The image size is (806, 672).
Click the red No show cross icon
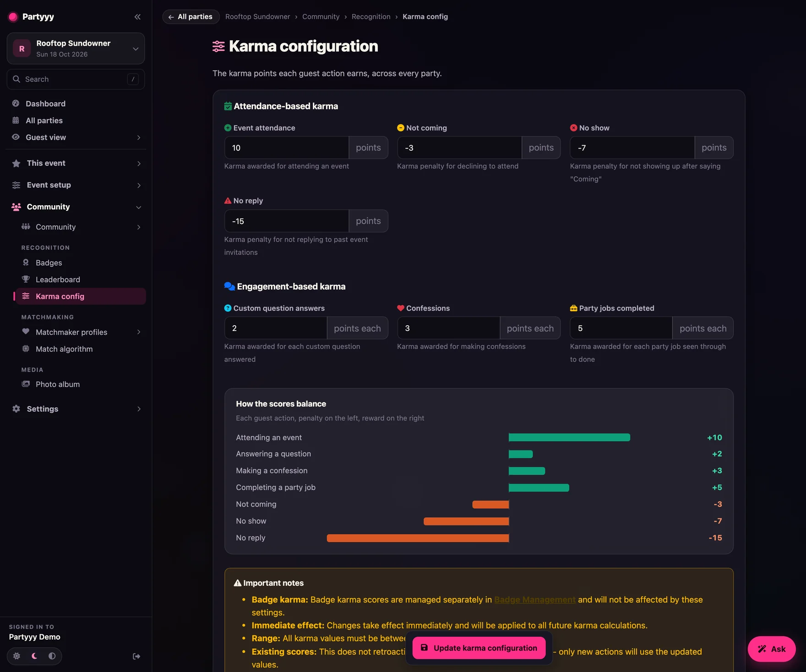(x=573, y=128)
